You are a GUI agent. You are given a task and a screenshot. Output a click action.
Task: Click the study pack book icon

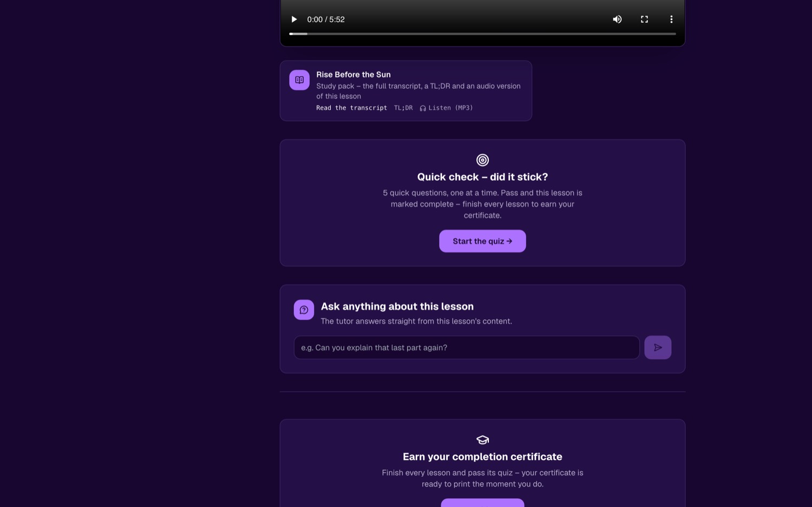[x=299, y=80]
